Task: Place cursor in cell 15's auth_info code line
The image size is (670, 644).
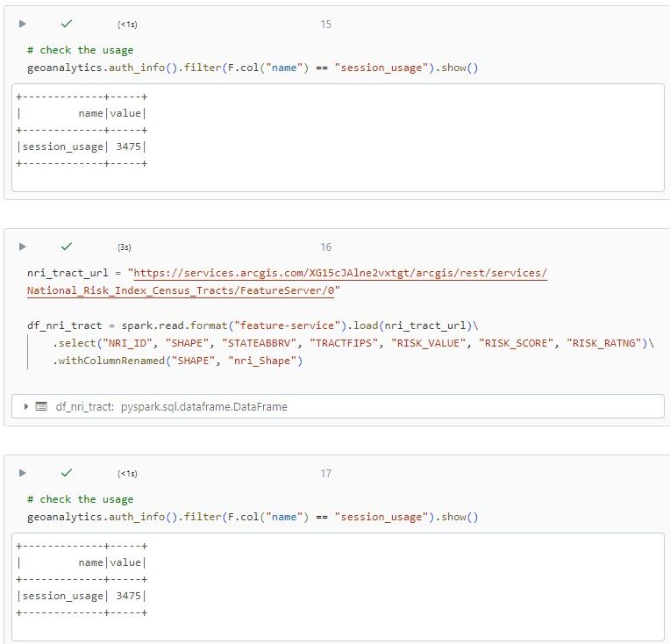Action: click(x=253, y=68)
